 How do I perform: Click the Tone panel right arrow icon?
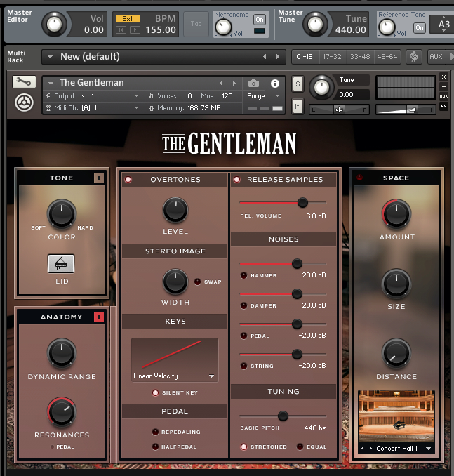coord(99,178)
